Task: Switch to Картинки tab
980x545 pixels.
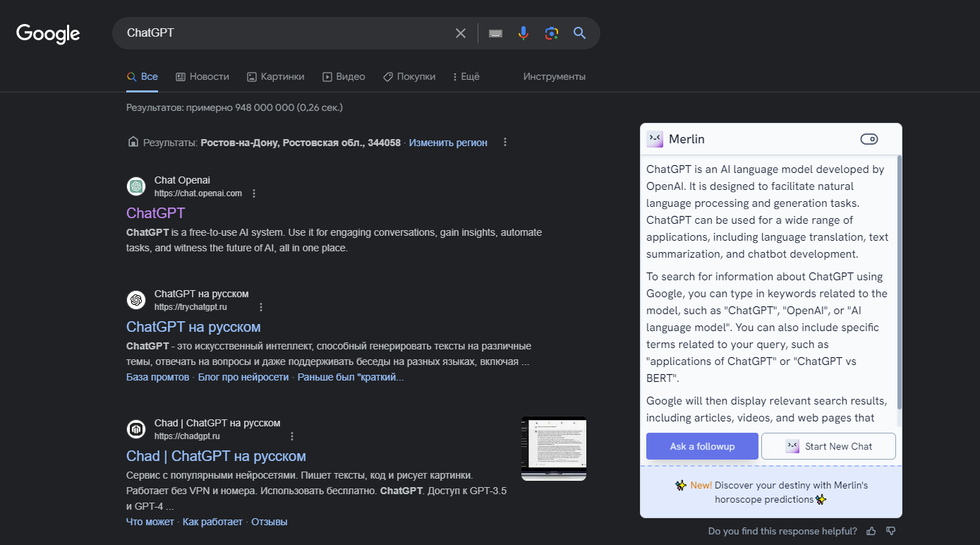Action: [x=276, y=76]
